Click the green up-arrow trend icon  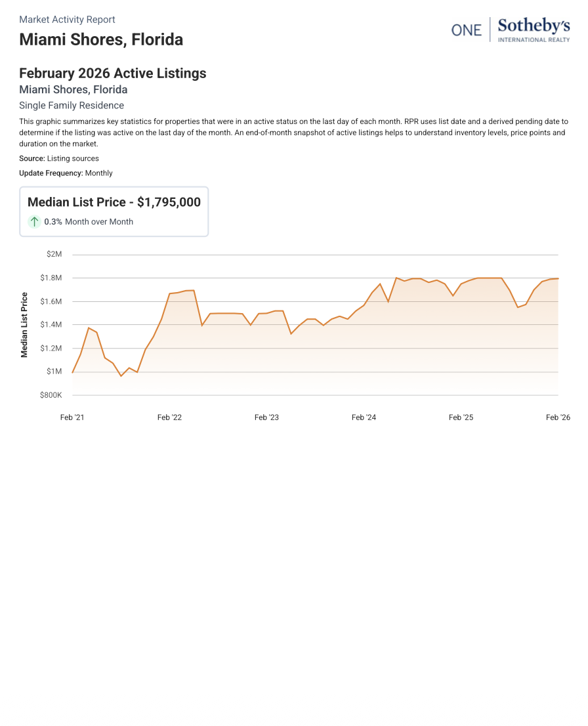coord(34,222)
